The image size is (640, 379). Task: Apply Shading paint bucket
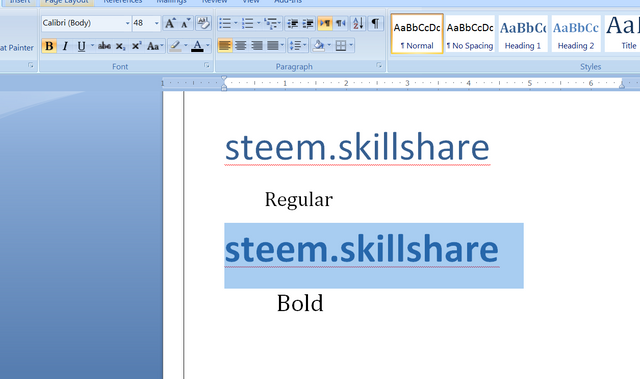click(318, 45)
